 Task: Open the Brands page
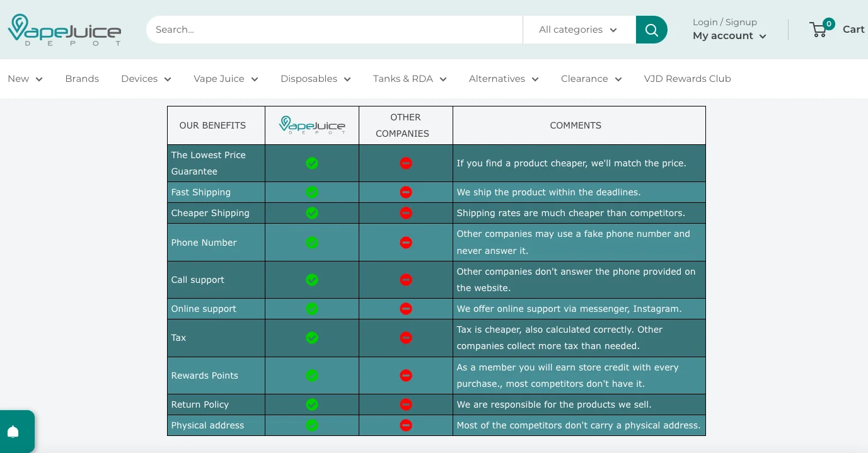pos(82,79)
